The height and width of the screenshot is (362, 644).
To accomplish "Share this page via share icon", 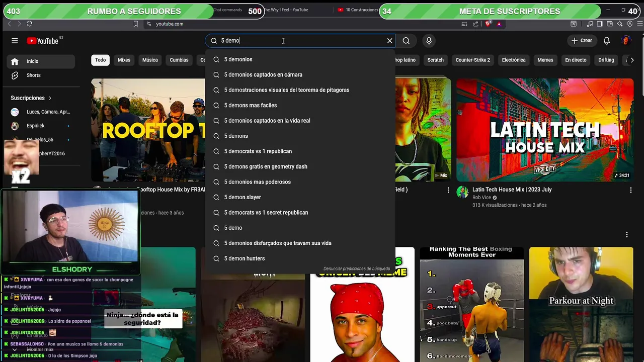I will (475, 24).
